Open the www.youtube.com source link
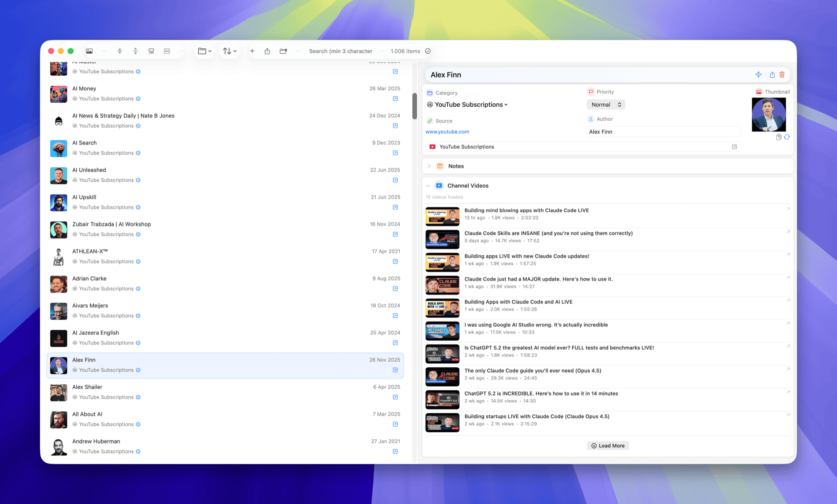 pyautogui.click(x=447, y=132)
